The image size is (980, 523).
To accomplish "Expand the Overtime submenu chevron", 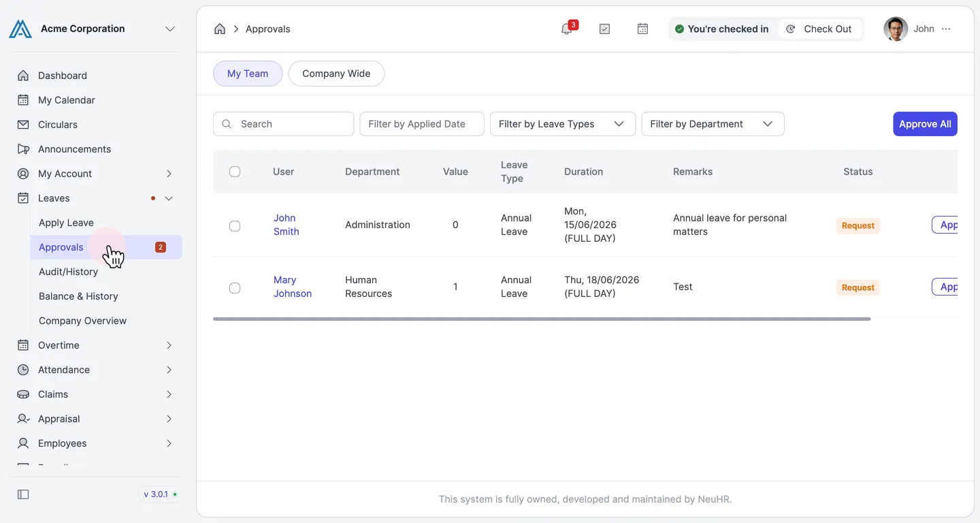I will [x=169, y=345].
